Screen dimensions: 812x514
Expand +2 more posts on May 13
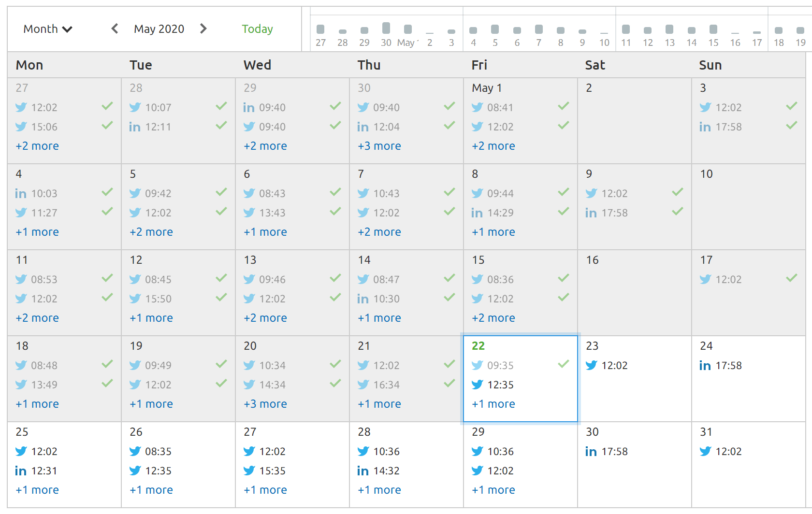pyautogui.click(x=265, y=318)
